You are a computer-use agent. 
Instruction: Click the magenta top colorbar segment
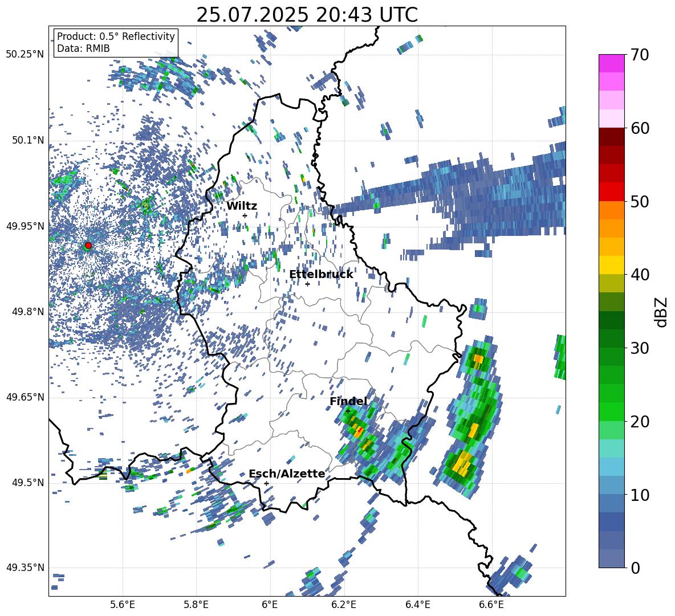pos(611,63)
